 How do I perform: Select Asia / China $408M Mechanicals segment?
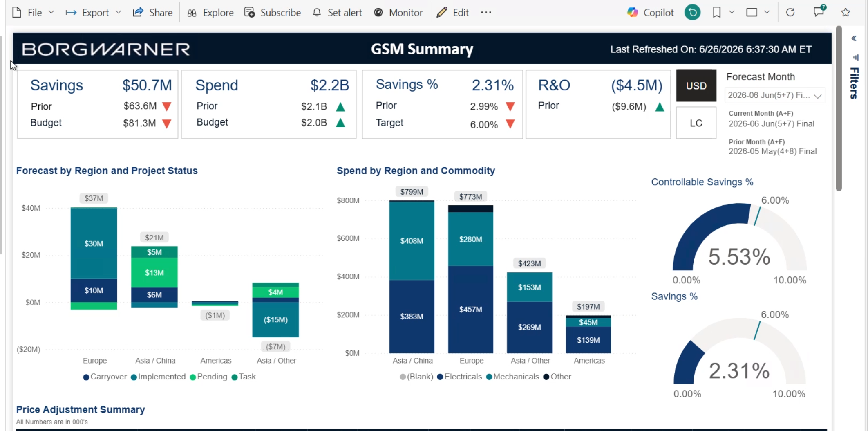(x=412, y=241)
